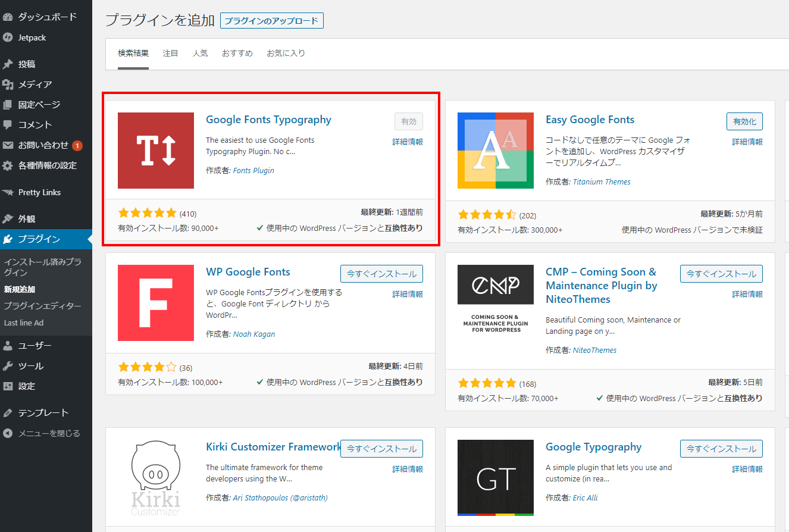Open the CMP Coming Soon plugin thumbnail

[x=496, y=303]
